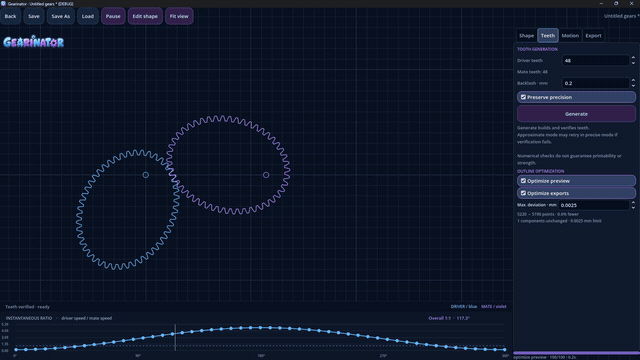Go to the Export tab
This screenshot has width=640, height=360.
(x=593, y=36)
